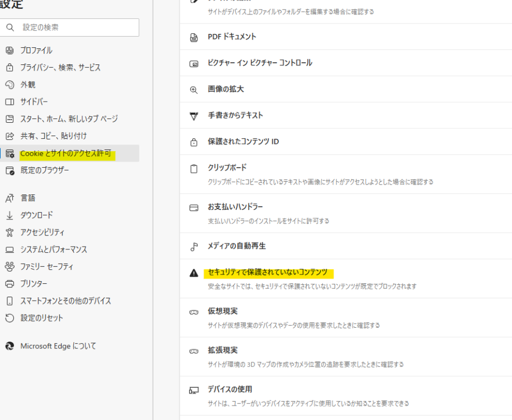Click the warning triangle icon for insecure content
Image resolution: width=512 pixels, height=420 pixels.
tap(194, 273)
